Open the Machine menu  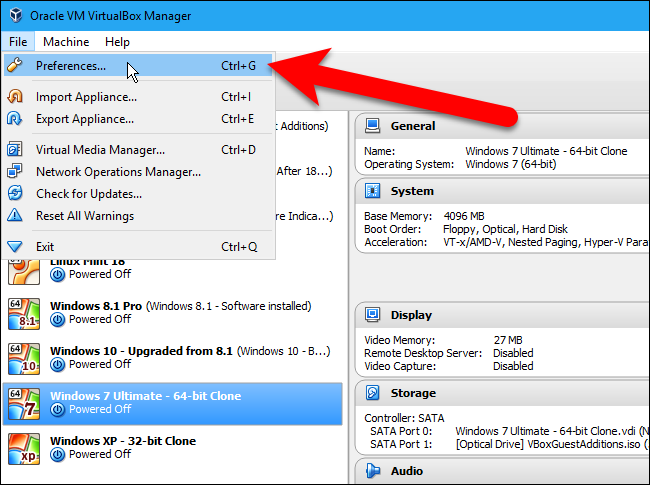(66, 42)
